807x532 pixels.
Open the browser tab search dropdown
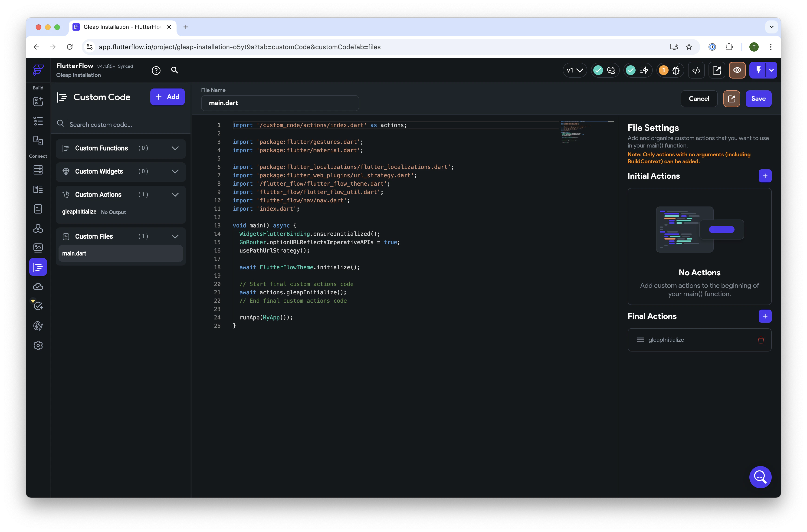[x=771, y=27]
